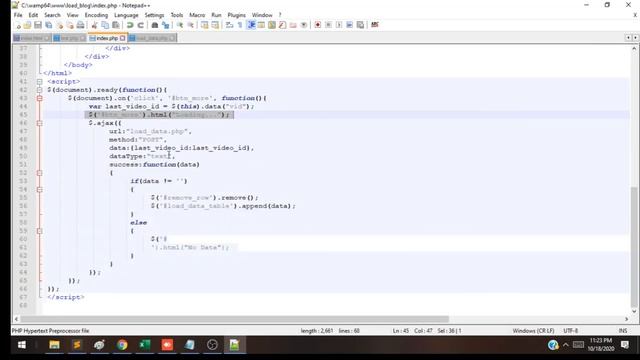This screenshot has width=640, height=360.
Task: Save the current file with toolbar icon
Action: (38, 25)
